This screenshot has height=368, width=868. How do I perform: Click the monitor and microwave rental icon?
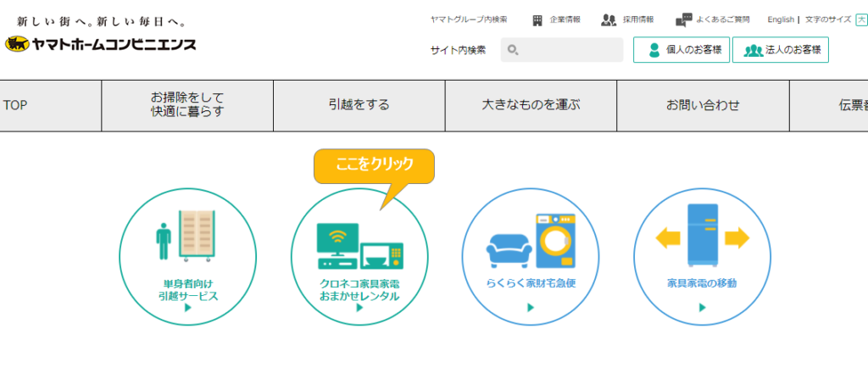click(x=359, y=246)
